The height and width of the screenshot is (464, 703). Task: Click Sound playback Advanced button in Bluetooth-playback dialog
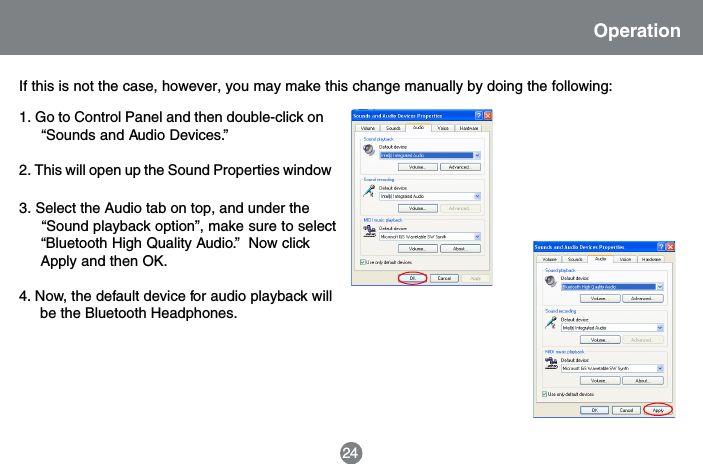[642, 299]
